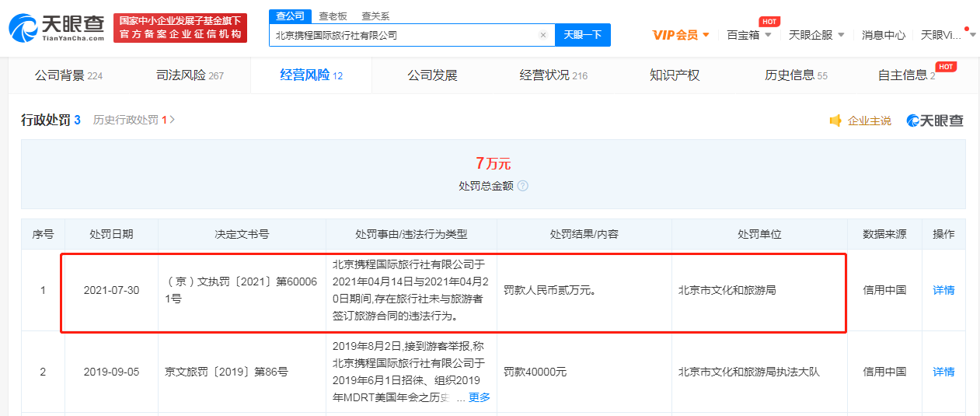Clear the search box with the x icon
This screenshot has width=980, height=416.
543,35
